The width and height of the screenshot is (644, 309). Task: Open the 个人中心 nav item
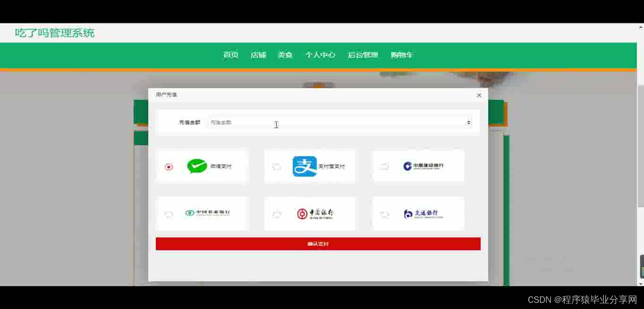point(320,55)
